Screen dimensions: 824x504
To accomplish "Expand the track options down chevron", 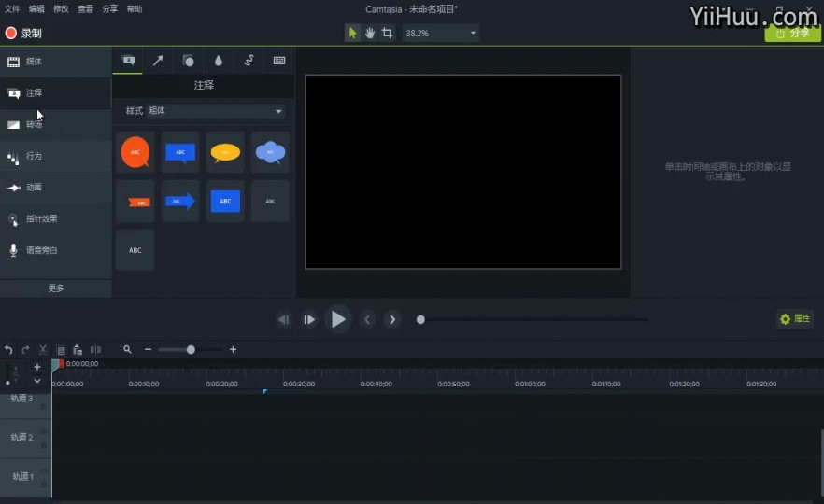I will click(36, 381).
